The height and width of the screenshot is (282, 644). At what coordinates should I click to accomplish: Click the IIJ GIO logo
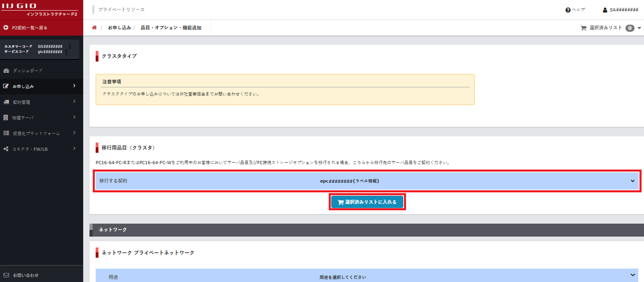point(20,6)
